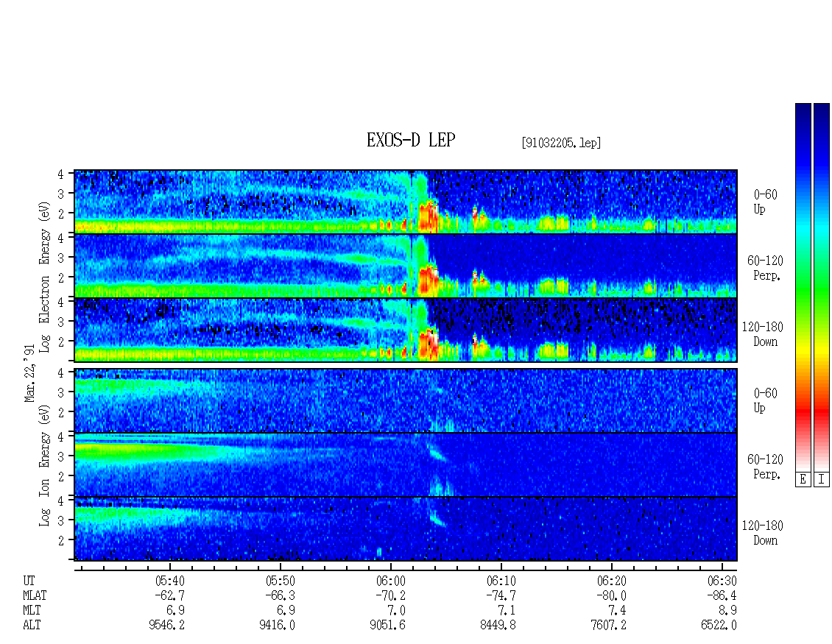
Task: Click the 05:40 time tick label
Action: (x=170, y=581)
